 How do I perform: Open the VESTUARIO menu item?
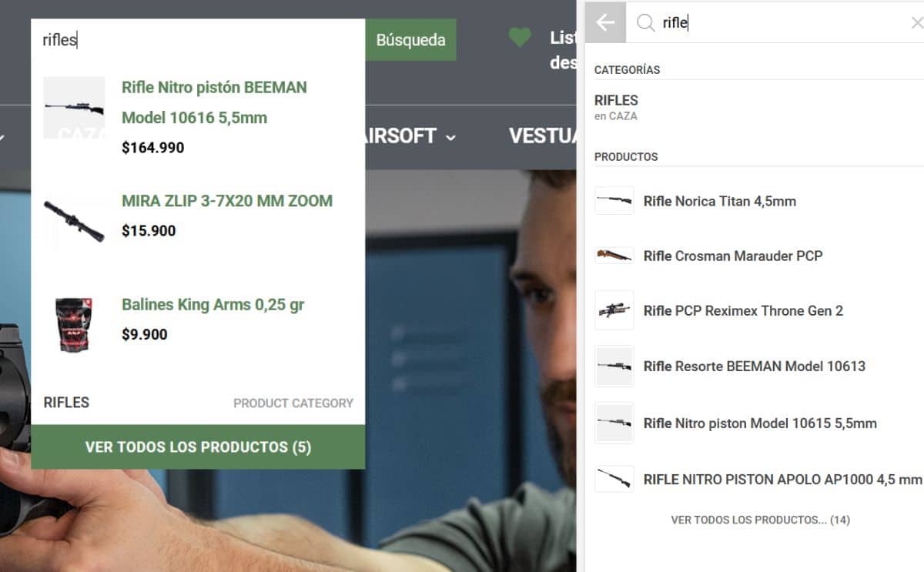(543, 136)
